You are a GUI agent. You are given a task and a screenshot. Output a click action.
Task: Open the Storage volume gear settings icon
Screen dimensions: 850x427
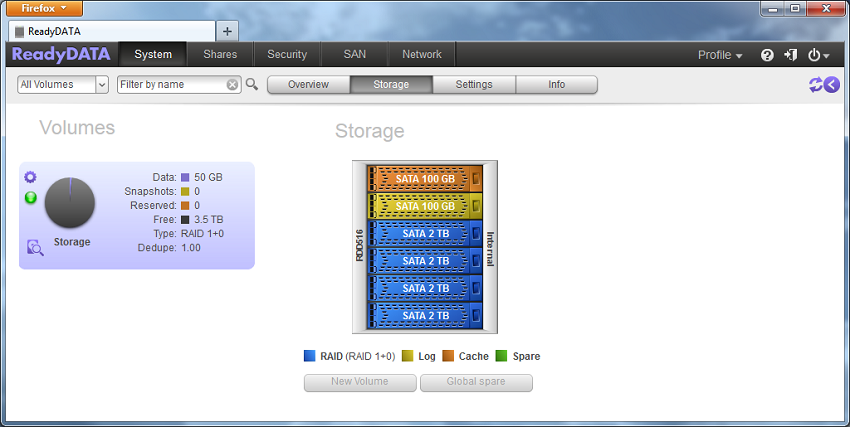tap(30, 177)
